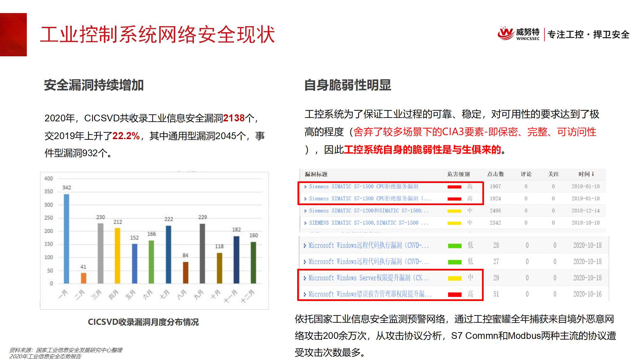Click the 点击数 column header
This screenshot has width=644, height=362.
click(x=495, y=174)
